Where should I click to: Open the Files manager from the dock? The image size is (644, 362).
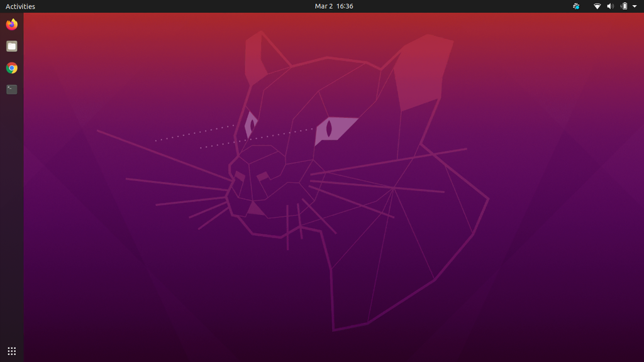point(11,46)
